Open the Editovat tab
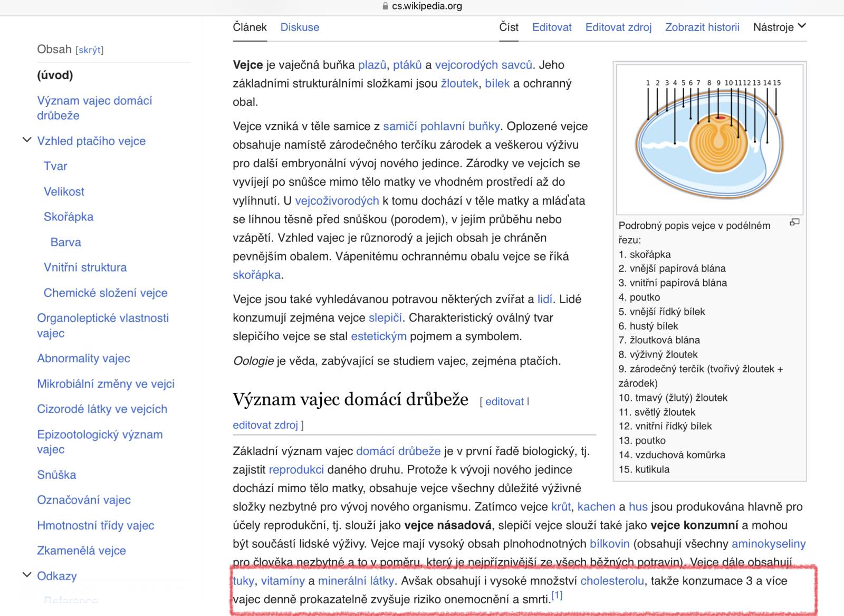This screenshot has width=844, height=616. 552,27
